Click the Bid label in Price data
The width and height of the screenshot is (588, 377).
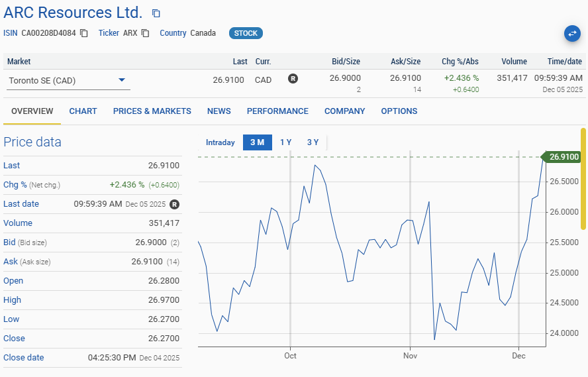point(9,242)
